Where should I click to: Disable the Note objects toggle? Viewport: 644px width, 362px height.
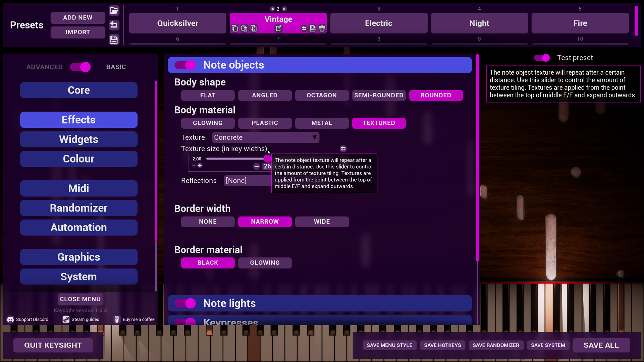(185, 65)
